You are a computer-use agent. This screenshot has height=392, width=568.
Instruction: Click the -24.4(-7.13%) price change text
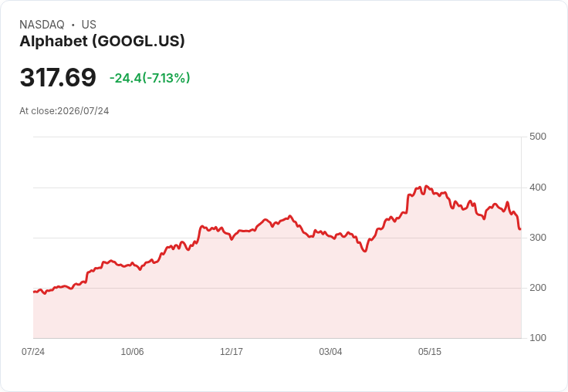click(150, 78)
